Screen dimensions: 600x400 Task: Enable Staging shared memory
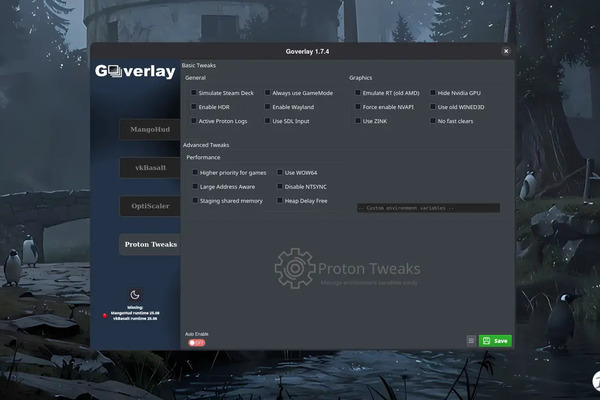[195, 201]
